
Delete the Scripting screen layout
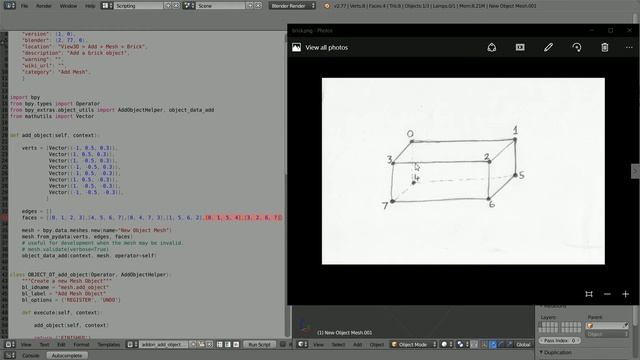176,6
